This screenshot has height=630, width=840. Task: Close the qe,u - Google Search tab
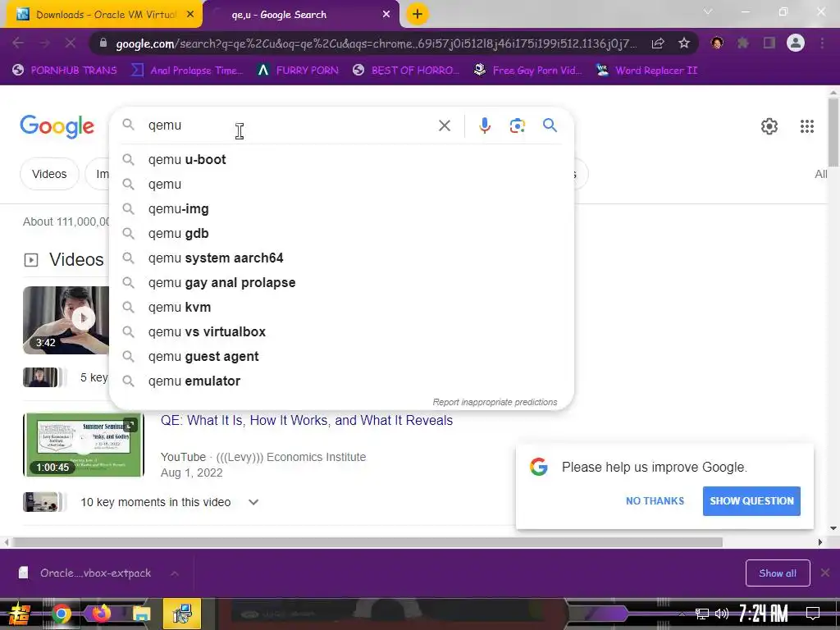(386, 15)
